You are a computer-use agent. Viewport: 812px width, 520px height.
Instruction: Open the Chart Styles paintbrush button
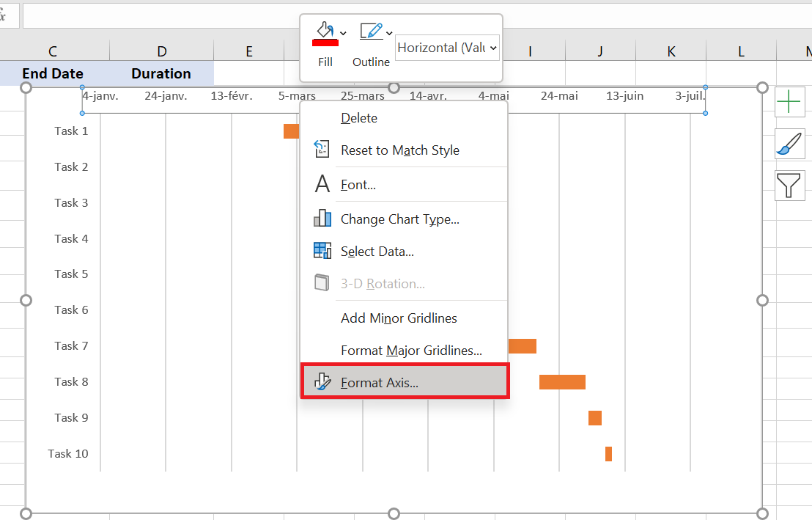(x=789, y=144)
